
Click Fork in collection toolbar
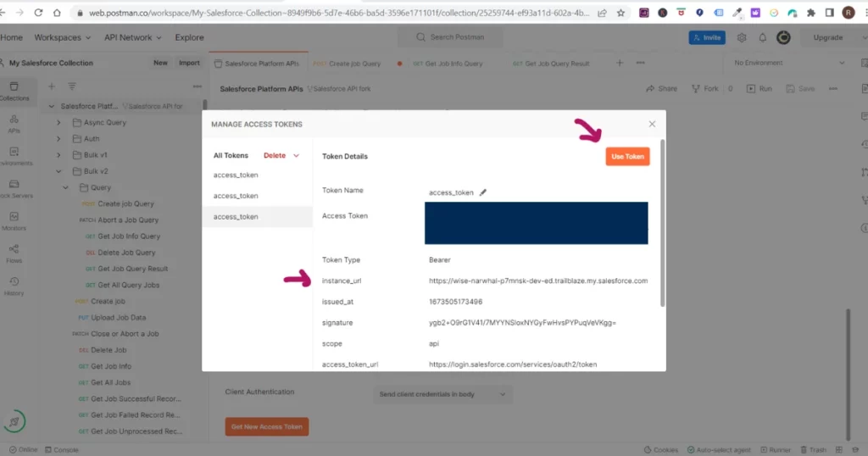tap(704, 88)
